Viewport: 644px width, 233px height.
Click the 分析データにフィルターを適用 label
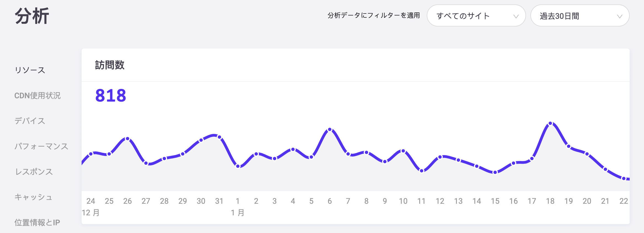click(x=374, y=16)
